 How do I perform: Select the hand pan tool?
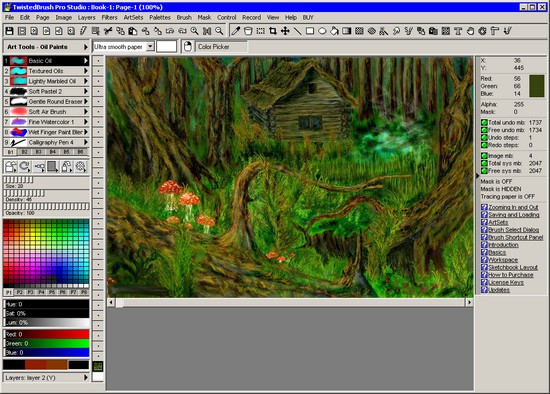pos(470,31)
